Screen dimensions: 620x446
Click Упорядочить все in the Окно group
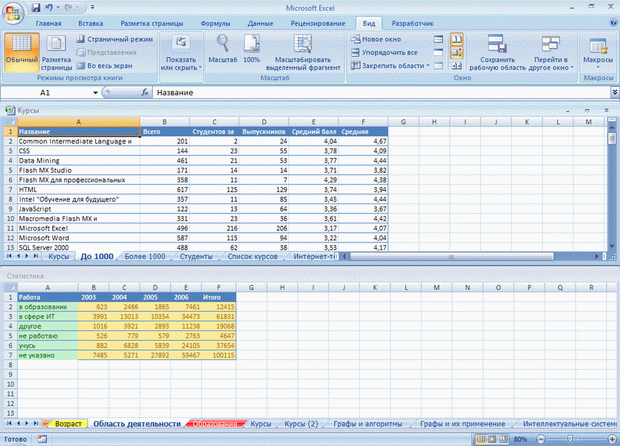tap(383, 51)
